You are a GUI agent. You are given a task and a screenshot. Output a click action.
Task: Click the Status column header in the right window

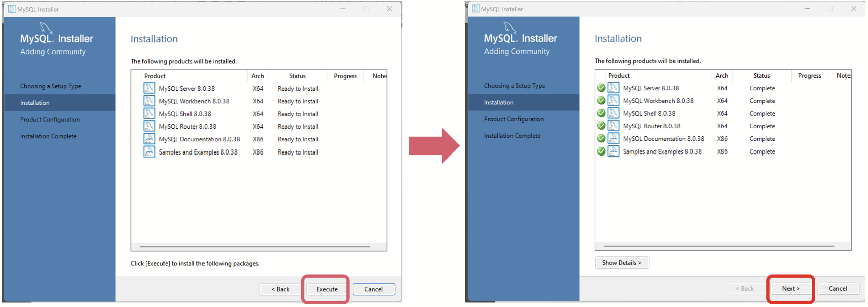click(x=762, y=75)
